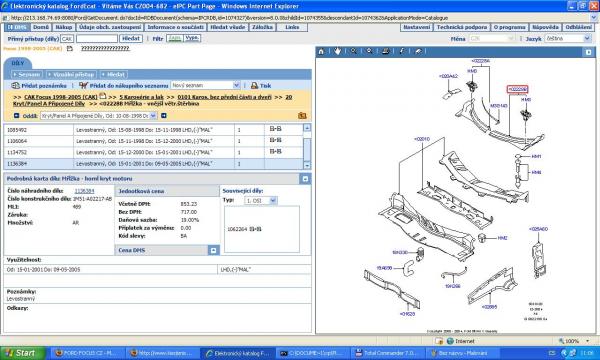The height and width of the screenshot is (360, 600).
Task: Go to previous section with left arrow icon
Action: (16, 115)
